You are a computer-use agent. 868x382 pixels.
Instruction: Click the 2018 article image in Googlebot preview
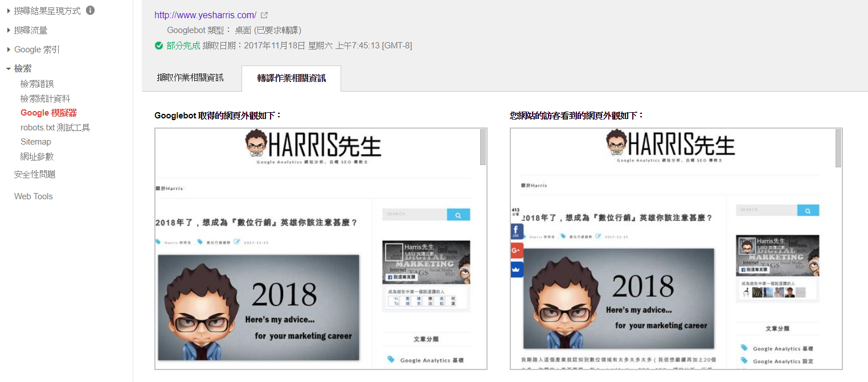259,307
